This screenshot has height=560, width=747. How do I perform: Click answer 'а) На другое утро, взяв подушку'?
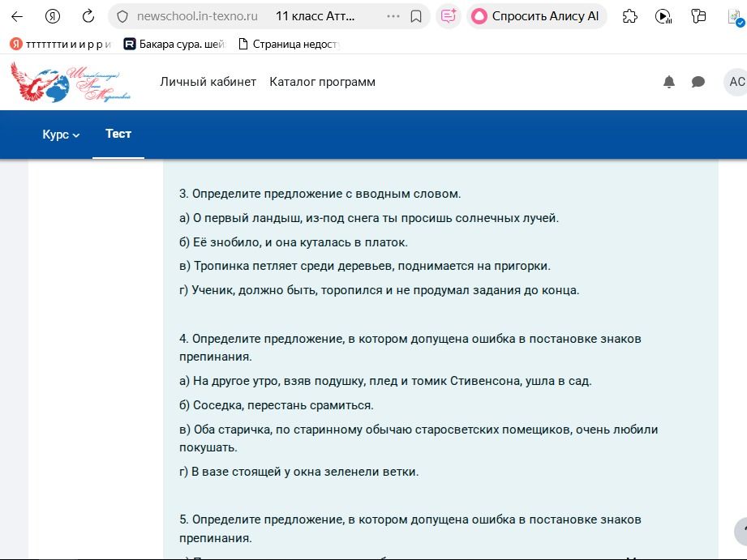pos(385,381)
